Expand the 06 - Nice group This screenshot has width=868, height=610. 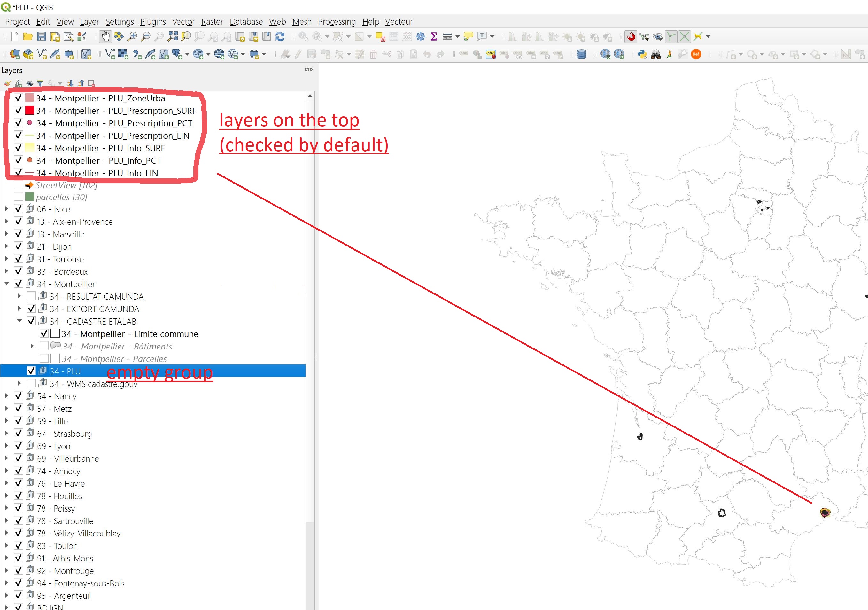(x=7, y=209)
